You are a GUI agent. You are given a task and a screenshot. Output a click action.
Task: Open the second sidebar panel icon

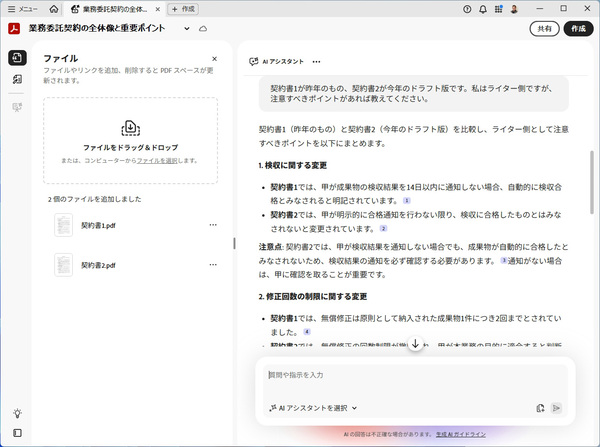pos(17,79)
